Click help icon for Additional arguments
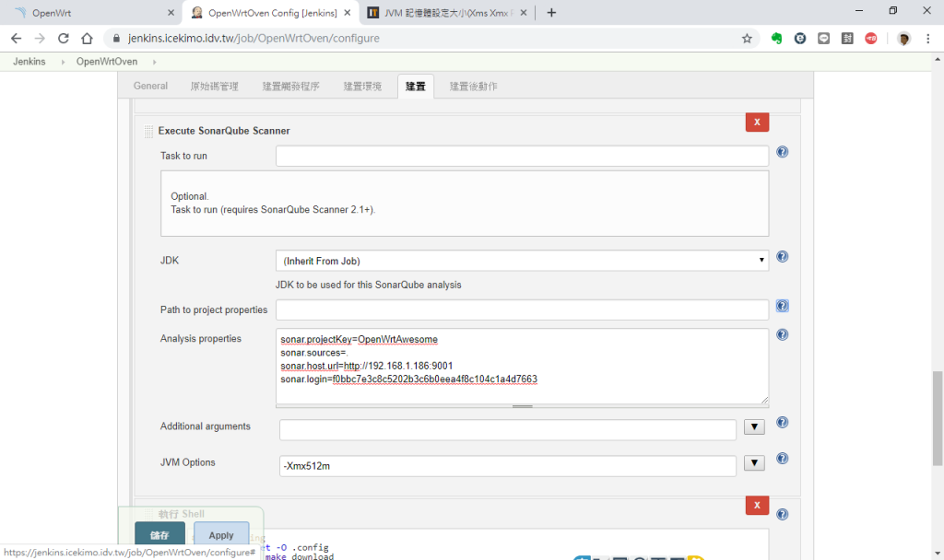 click(x=782, y=422)
